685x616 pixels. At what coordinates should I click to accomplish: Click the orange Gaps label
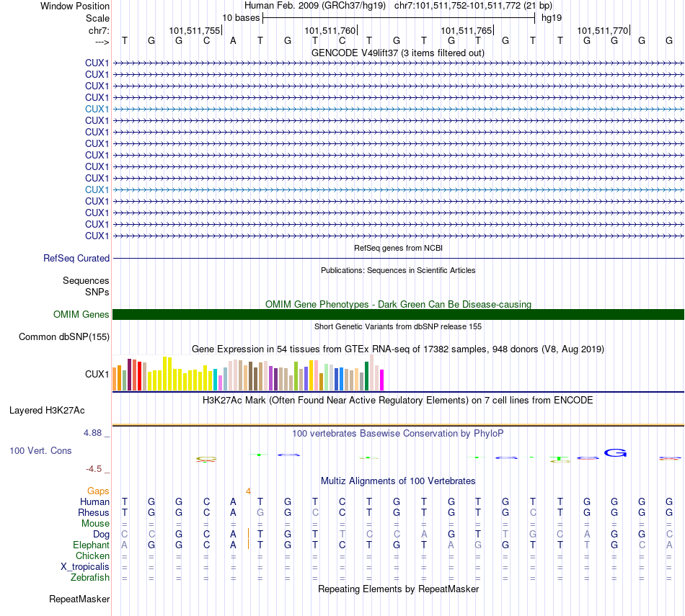point(98,491)
